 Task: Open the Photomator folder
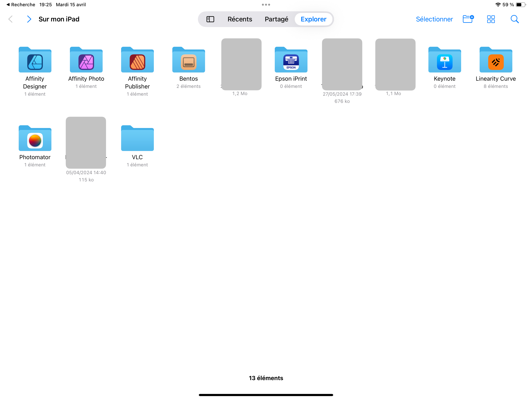(x=35, y=138)
